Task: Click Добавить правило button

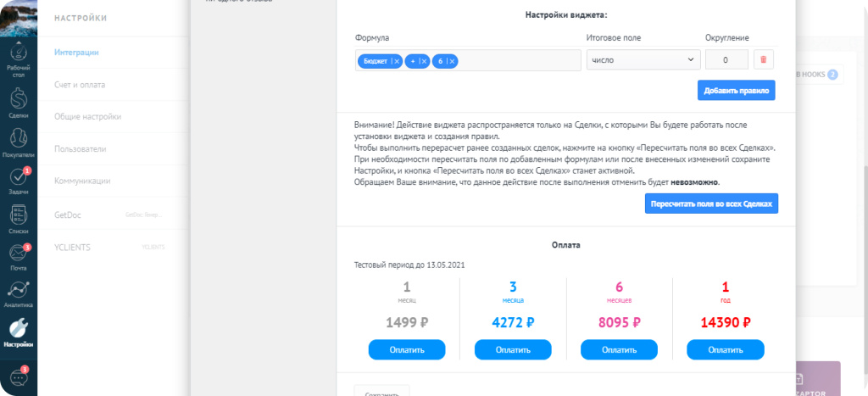Action: 736,91
